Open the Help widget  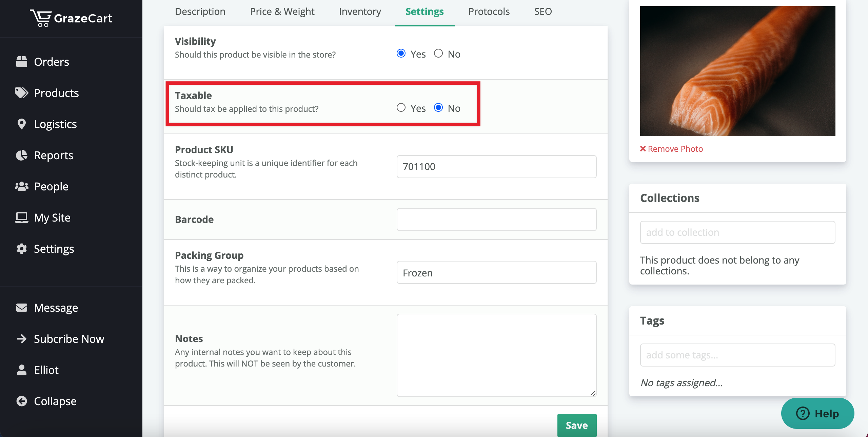tap(817, 413)
